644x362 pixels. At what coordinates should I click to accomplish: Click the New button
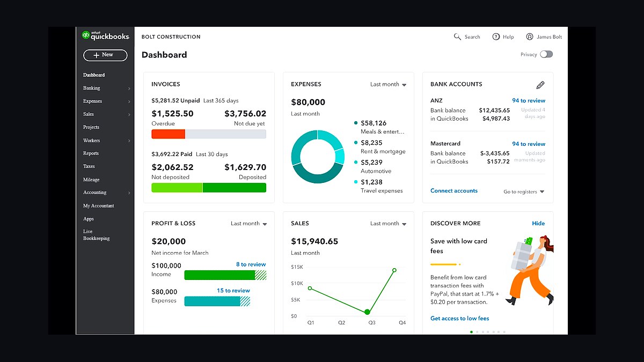[105, 55]
